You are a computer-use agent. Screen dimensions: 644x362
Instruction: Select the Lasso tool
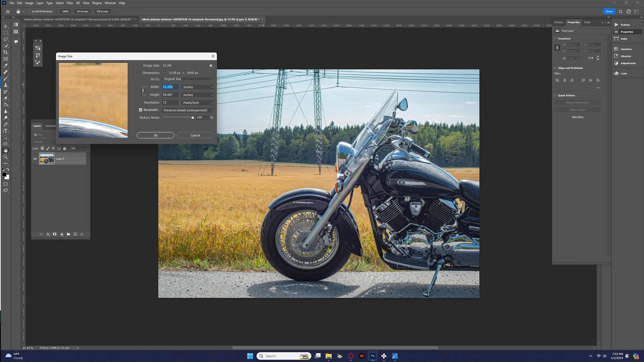(x=6, y=39)
